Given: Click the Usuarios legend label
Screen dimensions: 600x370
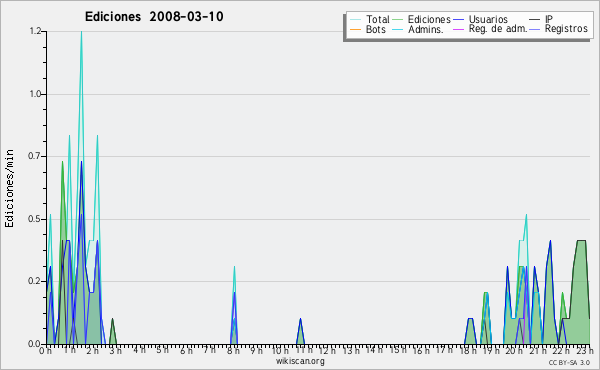Looking at the screenshot, I should tap(488, 19).
